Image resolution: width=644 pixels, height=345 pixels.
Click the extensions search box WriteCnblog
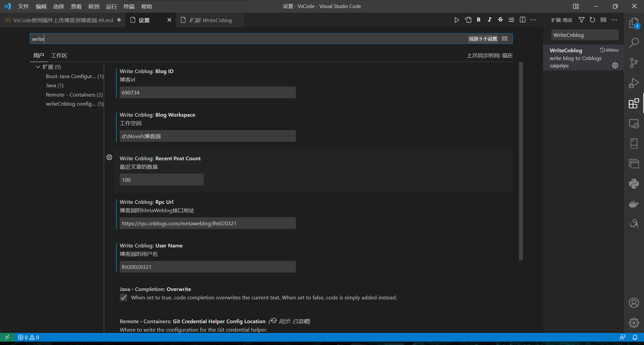tap(585, 35)
